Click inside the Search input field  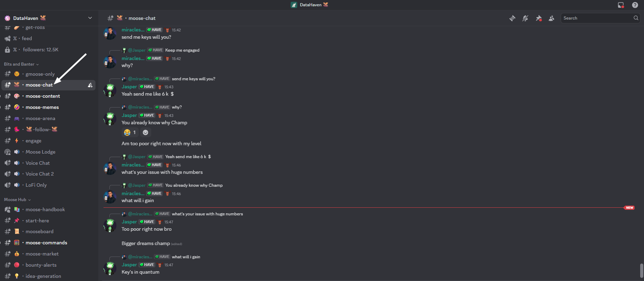coord(596,18)
